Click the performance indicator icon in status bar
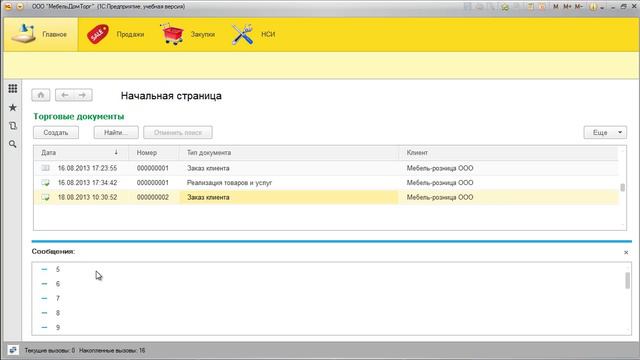 [13, 350]
